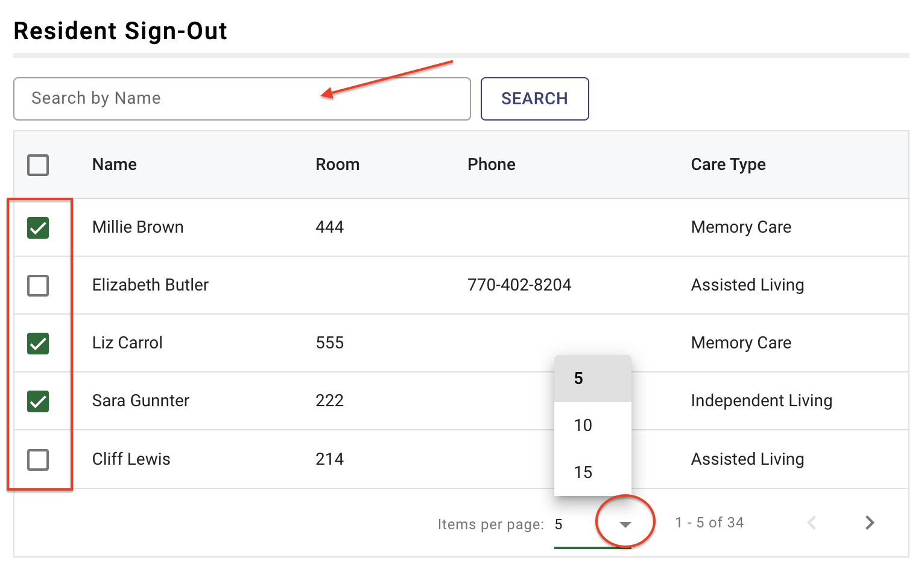This screenshot has width=924, height=569.
Task: Click the Search by Name input field
Action: pyautogui.click(x=241, y=98)
